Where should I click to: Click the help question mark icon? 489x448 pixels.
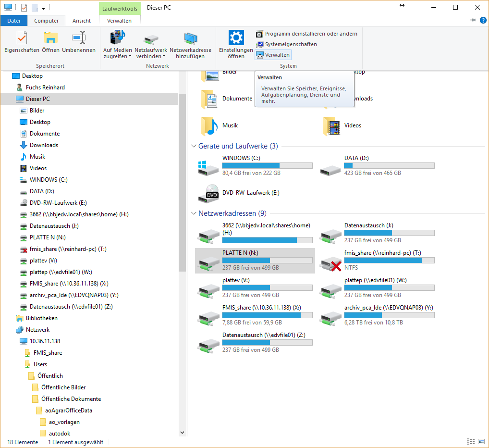[483, 20]
